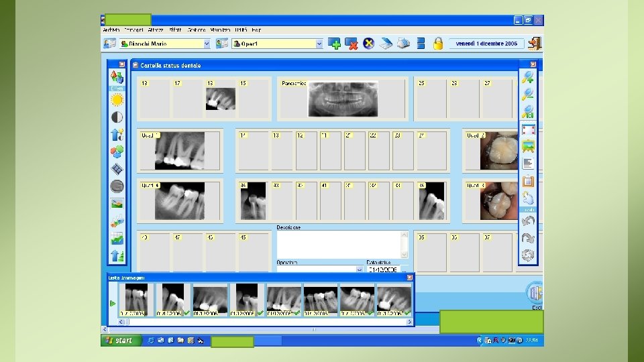Click the yellow padlock icon

click(438, 44)
